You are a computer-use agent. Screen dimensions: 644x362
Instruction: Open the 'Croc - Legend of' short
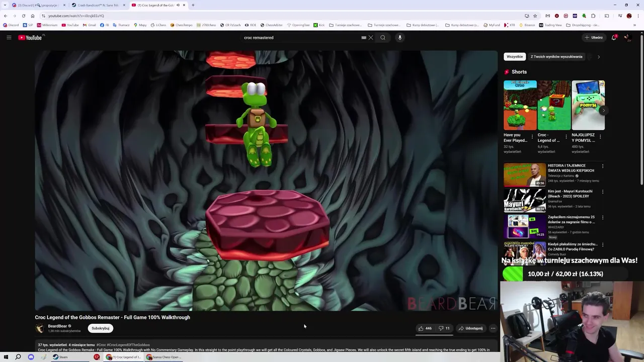pos(554,105)
